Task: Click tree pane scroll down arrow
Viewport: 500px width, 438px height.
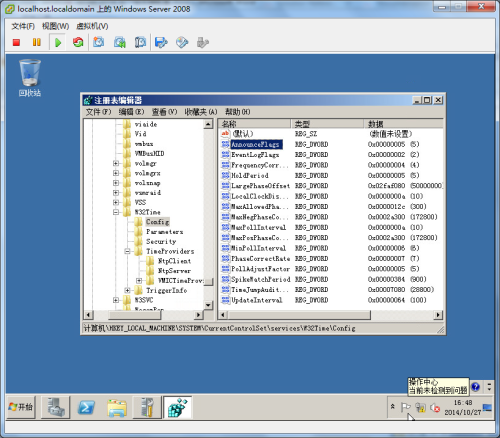Action: [208, 305]
